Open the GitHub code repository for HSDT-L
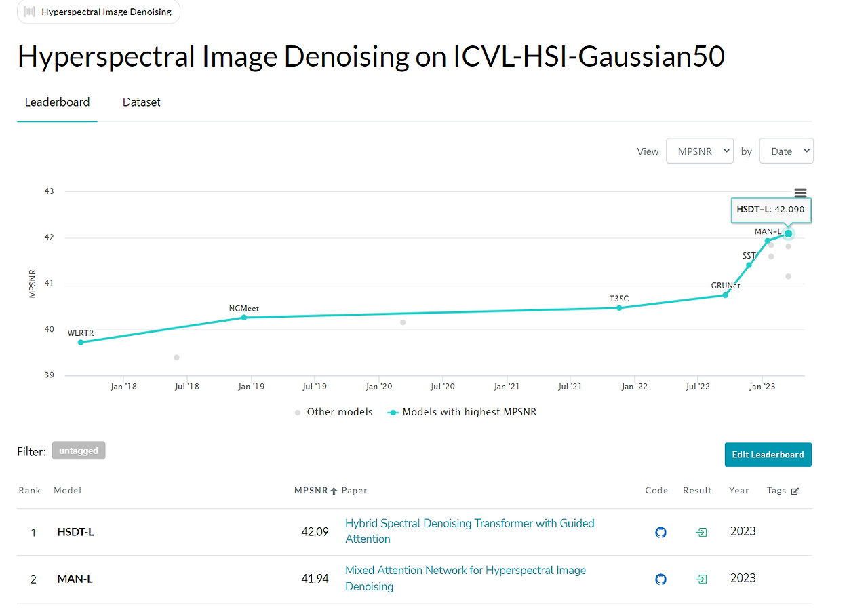Screen dimensions: 868x608 point(660,532)
